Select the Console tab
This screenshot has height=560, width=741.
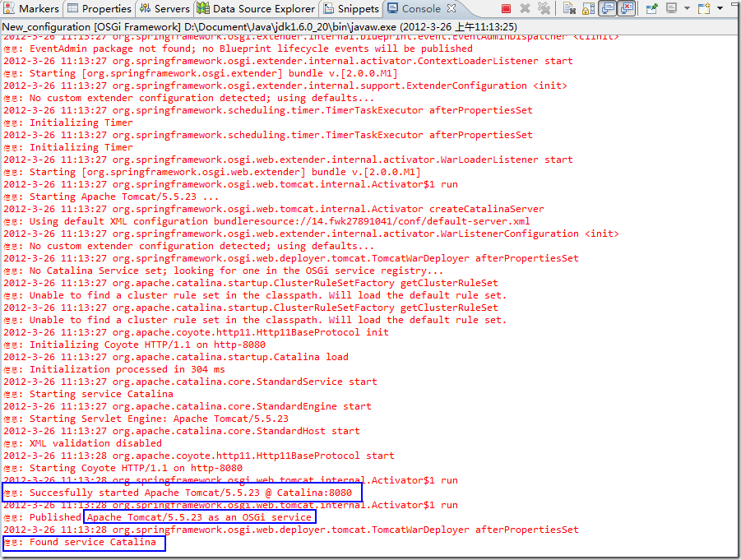(x=420, y=8)
